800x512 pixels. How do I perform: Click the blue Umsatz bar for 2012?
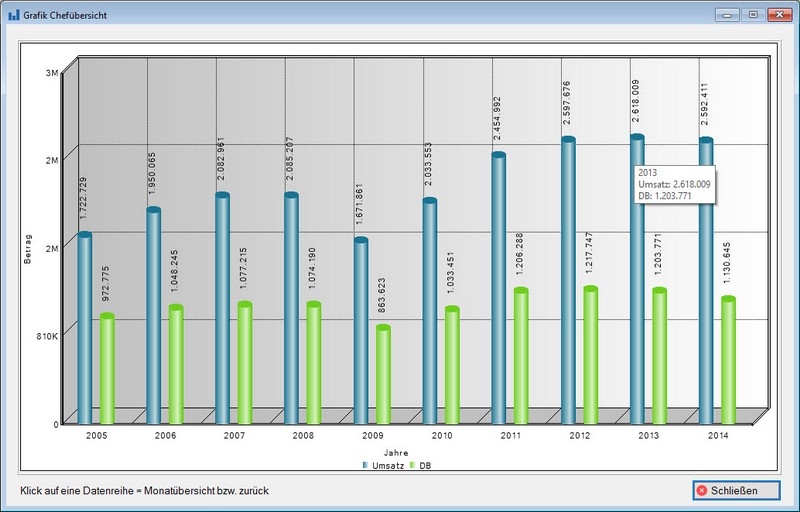568,282
